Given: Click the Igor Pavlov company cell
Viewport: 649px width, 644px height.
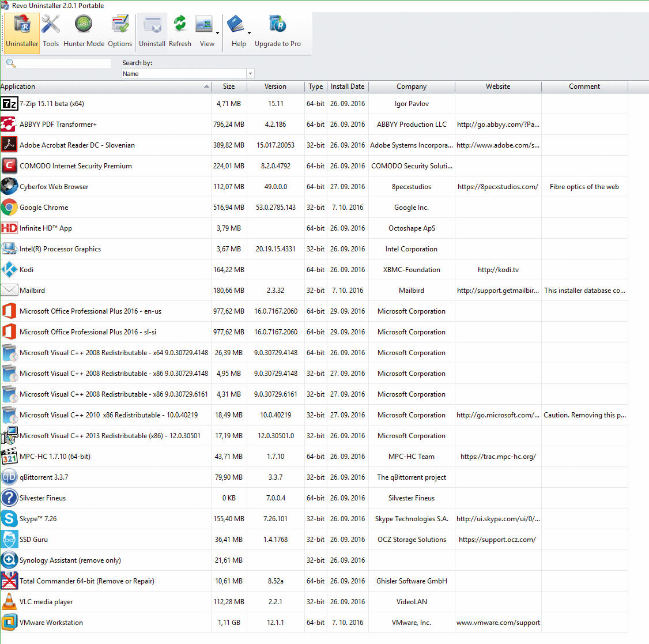Looking at the screenshot, I should coord(412,104).
